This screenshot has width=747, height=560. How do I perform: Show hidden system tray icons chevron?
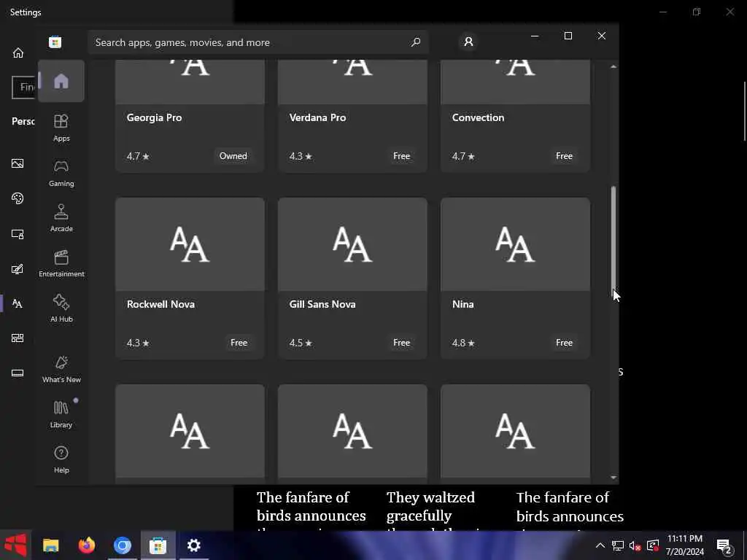tap(600, 545)
